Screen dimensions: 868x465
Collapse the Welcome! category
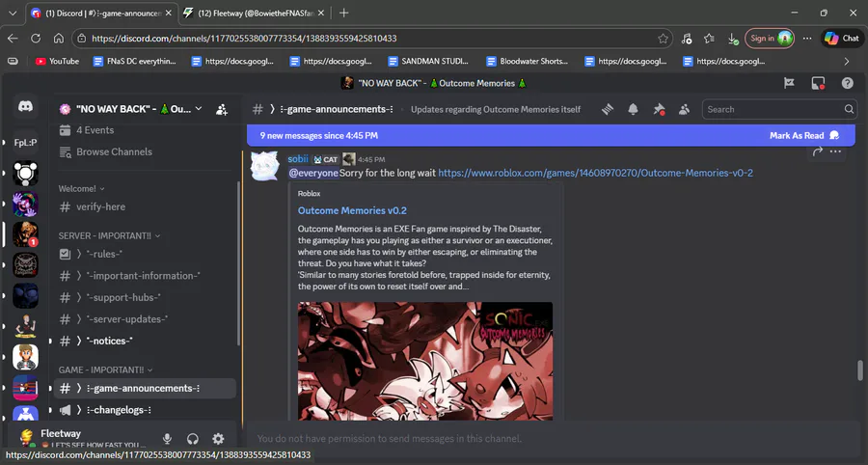[81, 189]
